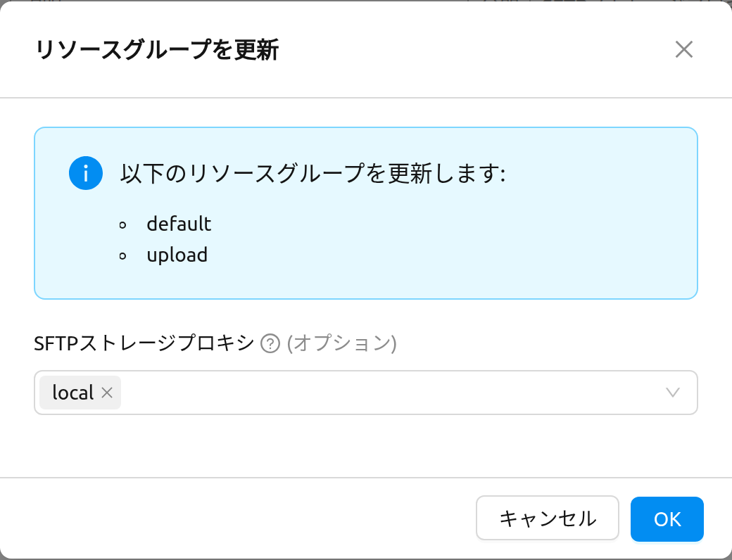The image size is (732, 560).
Task: Click the blue info icon in the alert
Action: tap(86, 173)
